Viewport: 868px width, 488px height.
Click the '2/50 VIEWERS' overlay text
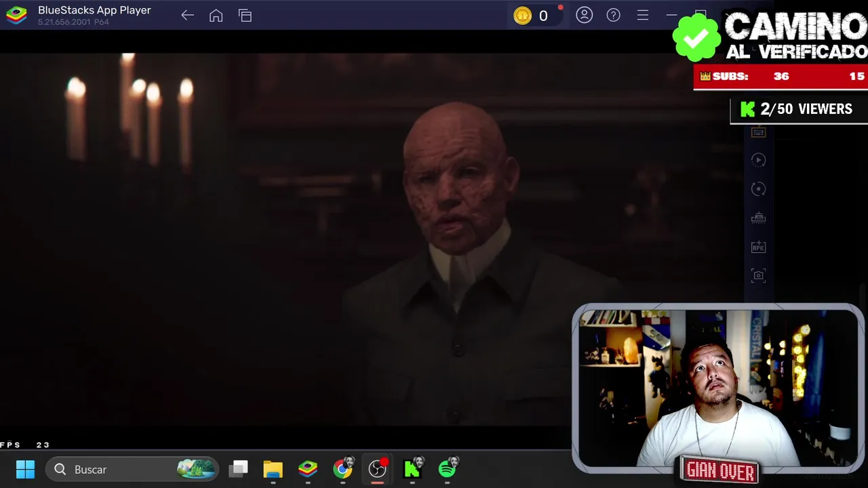pyautogui.click(x=806, y=109)
